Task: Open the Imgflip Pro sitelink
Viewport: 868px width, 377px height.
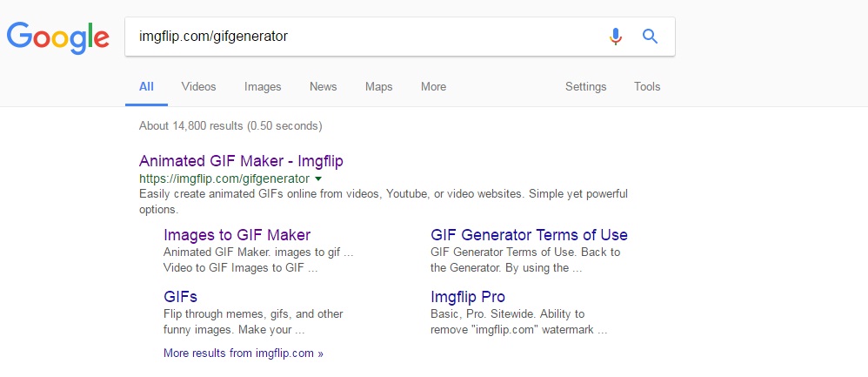Action: 468,297
